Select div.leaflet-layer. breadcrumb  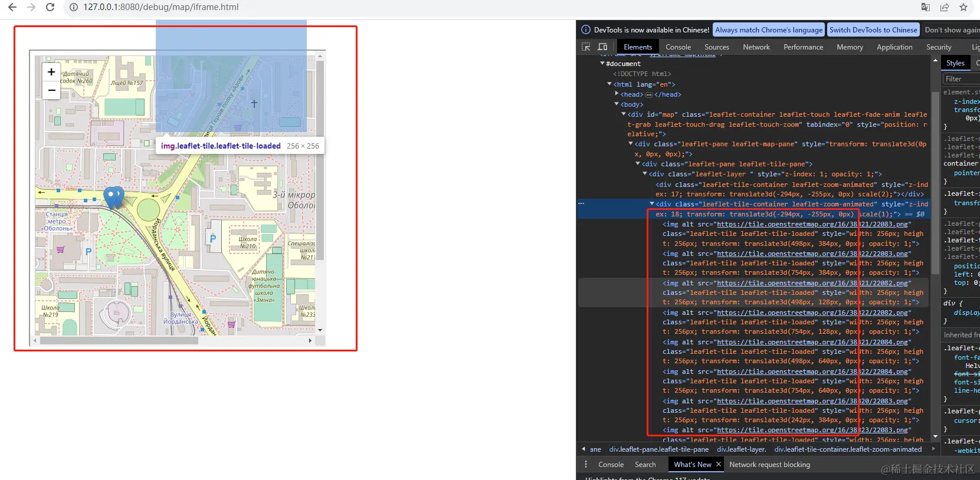742,449
